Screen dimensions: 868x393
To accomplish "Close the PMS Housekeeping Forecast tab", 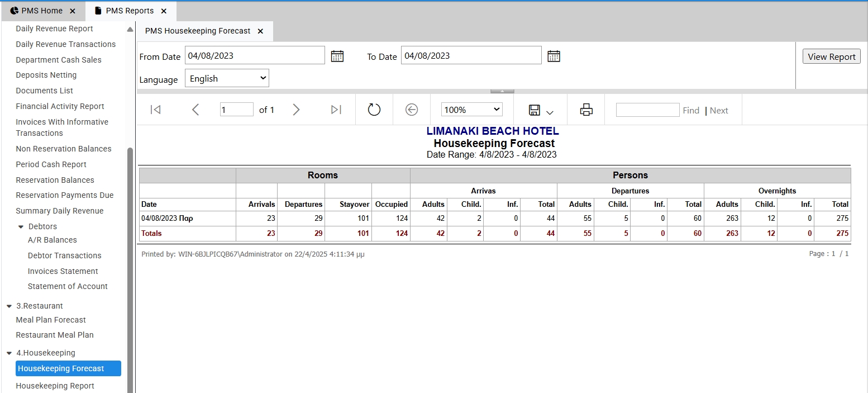I will click(260, 31).
